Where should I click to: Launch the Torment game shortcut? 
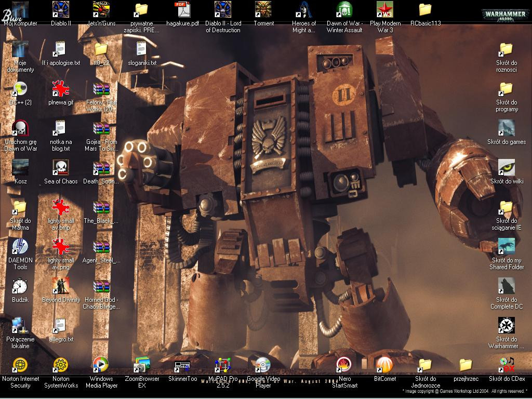263,9
